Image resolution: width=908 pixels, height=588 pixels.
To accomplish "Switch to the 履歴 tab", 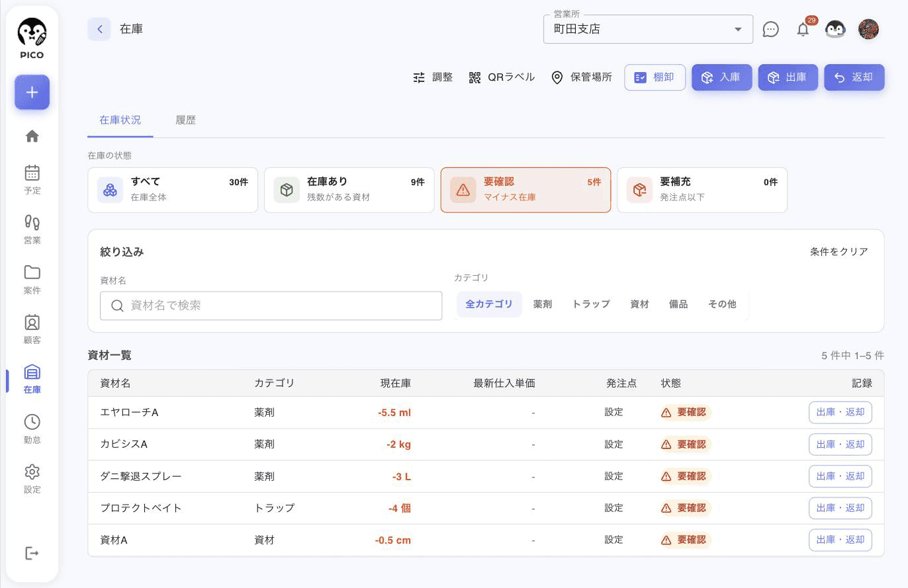I will point(185,120).
